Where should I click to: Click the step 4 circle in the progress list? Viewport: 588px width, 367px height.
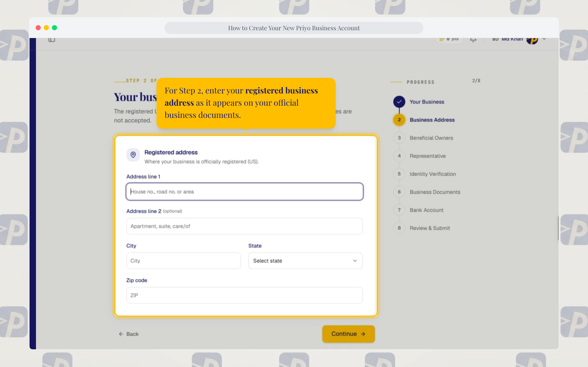(x=399, y=156)
